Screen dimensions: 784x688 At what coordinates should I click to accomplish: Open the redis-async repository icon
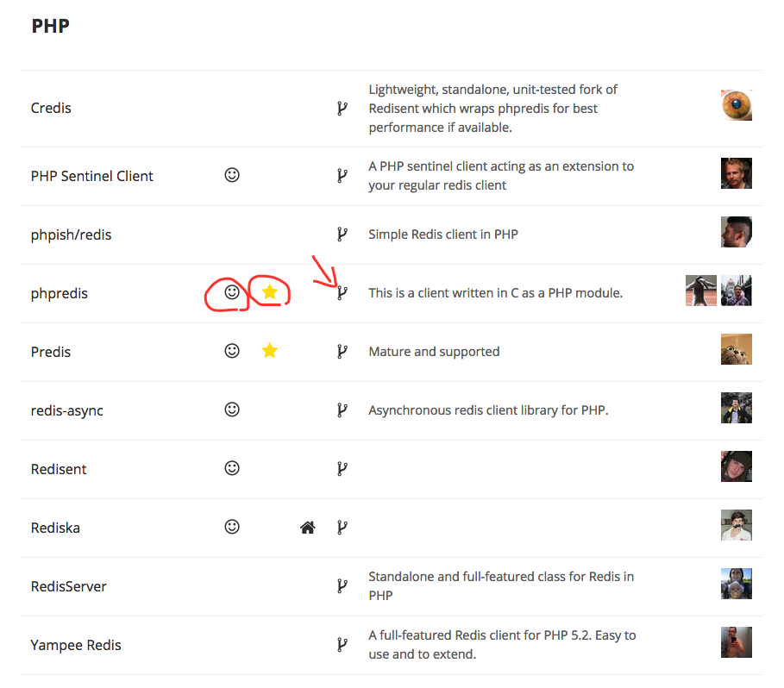(x=342, y=410)
